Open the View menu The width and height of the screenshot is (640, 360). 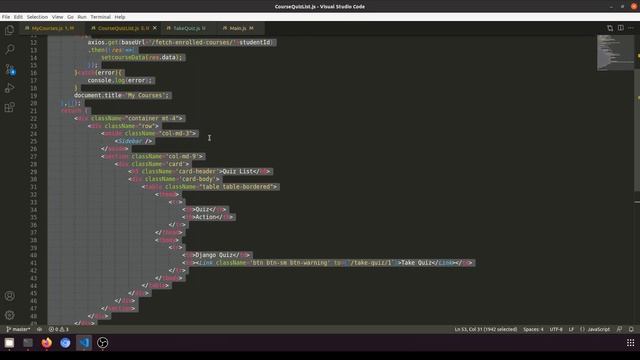57,17
